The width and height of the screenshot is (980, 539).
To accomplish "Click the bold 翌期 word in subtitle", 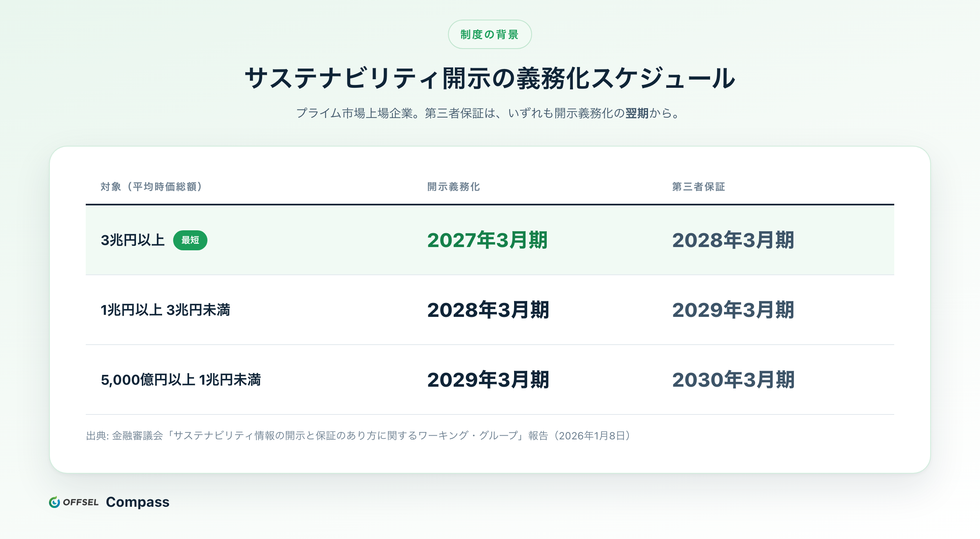I will (x=637, y=113).
